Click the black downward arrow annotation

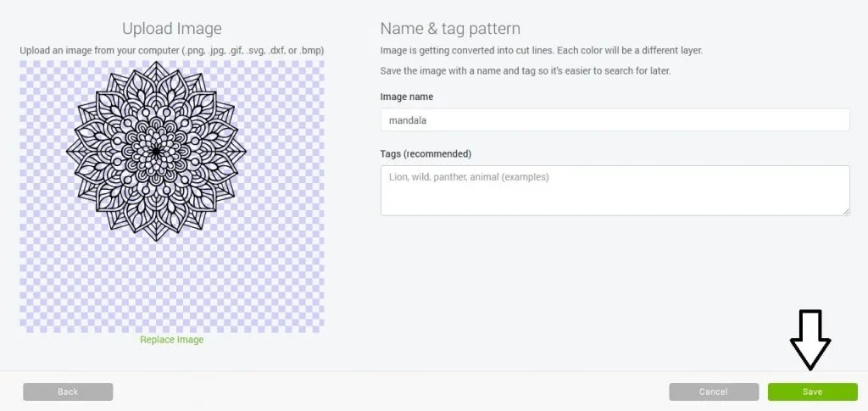[x=810, y=340]
